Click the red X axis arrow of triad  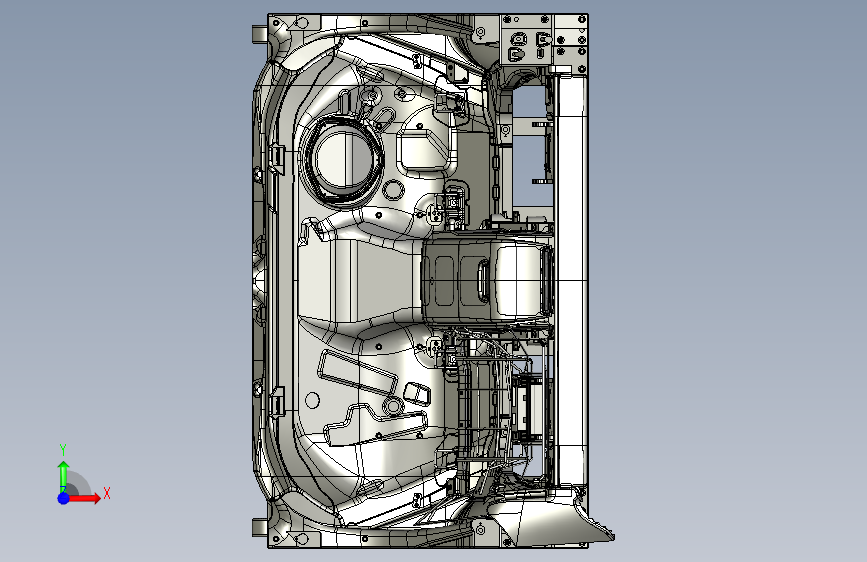click(84, 498)
